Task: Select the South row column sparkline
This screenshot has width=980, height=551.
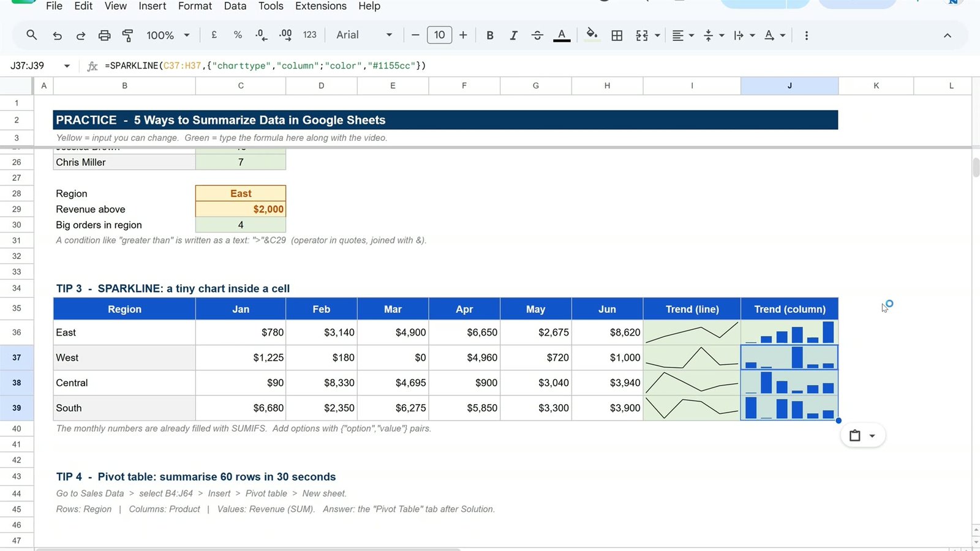Action: pos(790,408)
